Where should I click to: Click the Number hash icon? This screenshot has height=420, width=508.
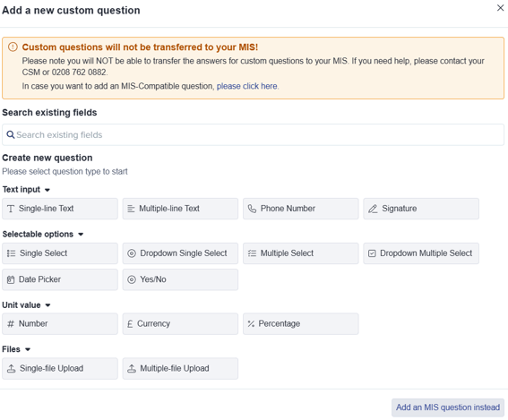(11, 324)
